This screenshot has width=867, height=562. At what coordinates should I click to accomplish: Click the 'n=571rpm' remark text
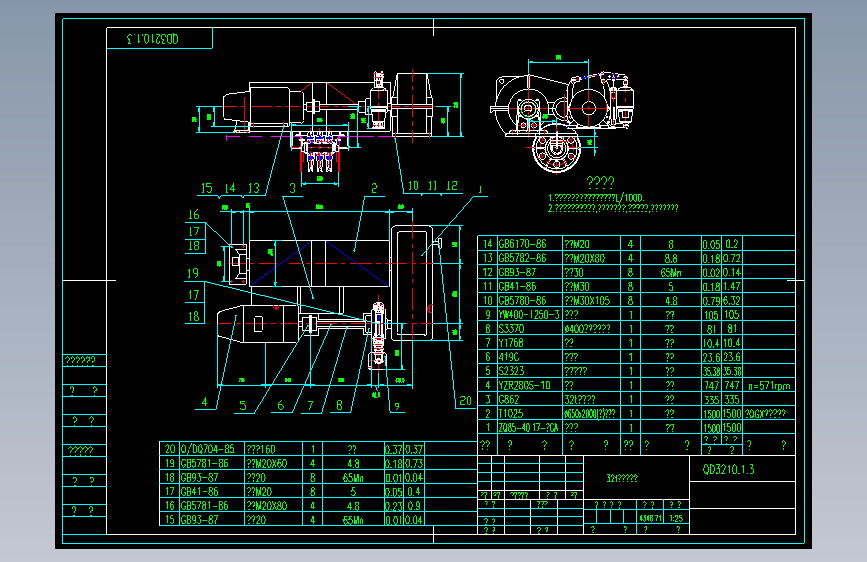coord(769,386)
